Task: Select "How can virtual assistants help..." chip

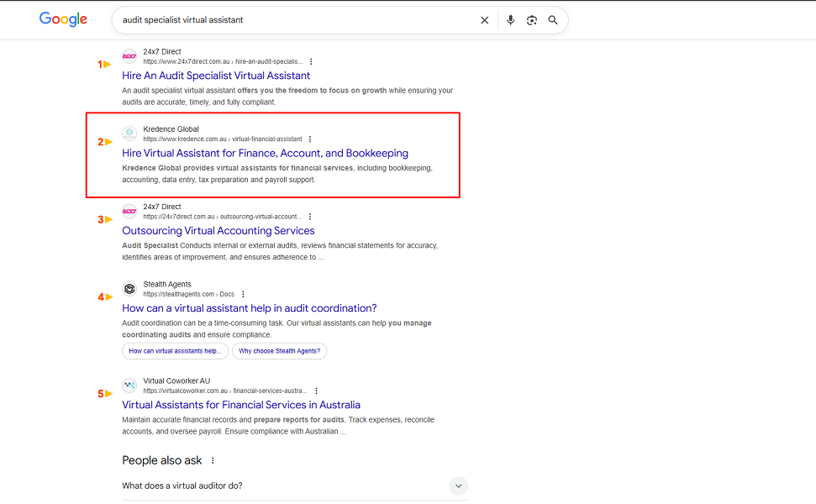Action: 175,351
